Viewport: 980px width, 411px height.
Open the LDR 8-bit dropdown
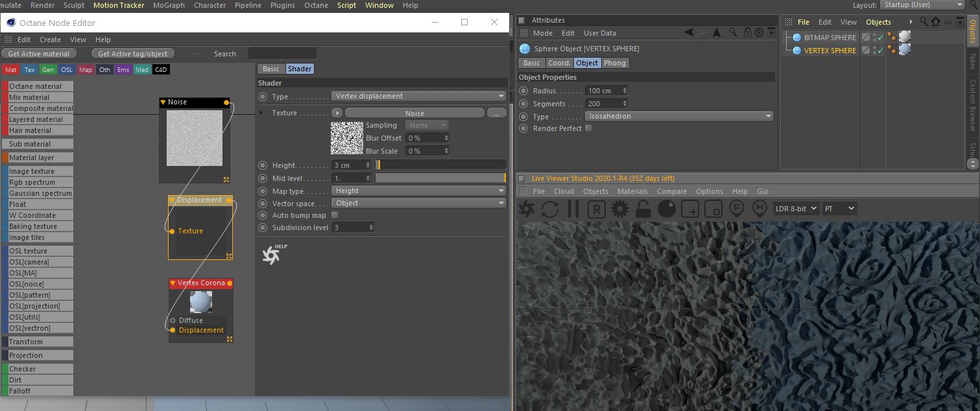click(796, 209)
